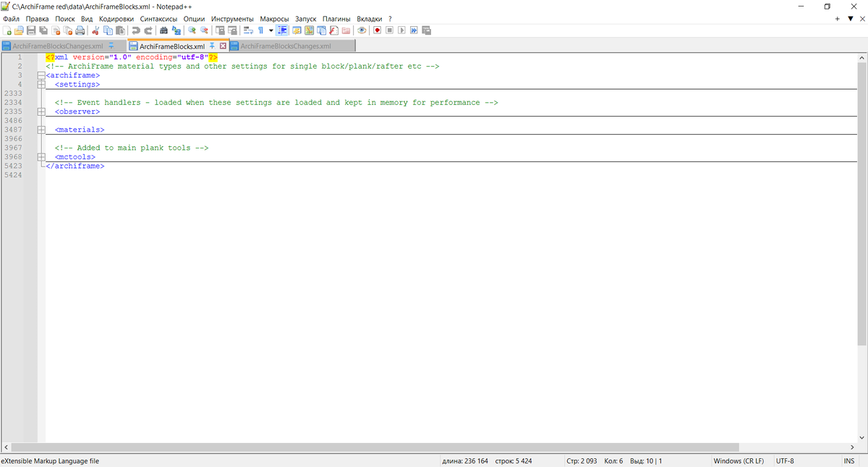Click the Save All toolbar icon

43,30
